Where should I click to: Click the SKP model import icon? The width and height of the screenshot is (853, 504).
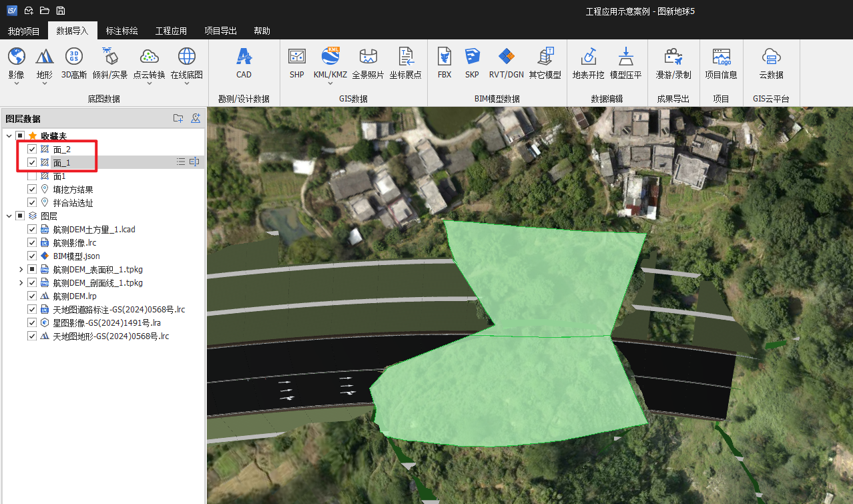472,57
